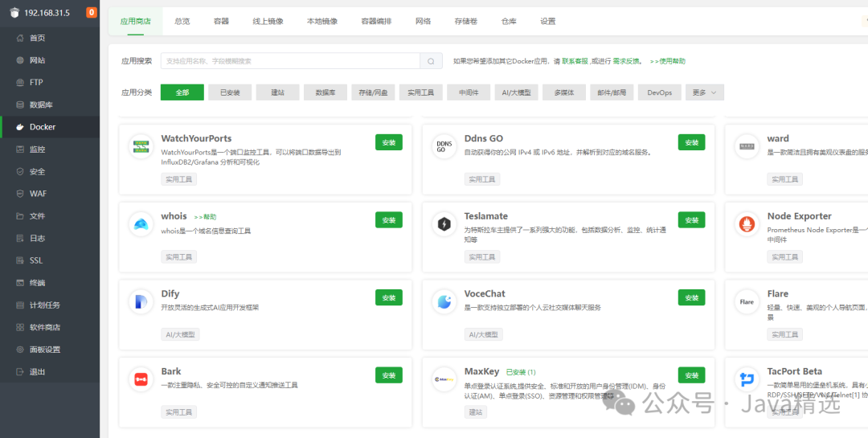Click the Dify app icon
The height and width of the screenshot is (438, 868).
coord(140,302)
